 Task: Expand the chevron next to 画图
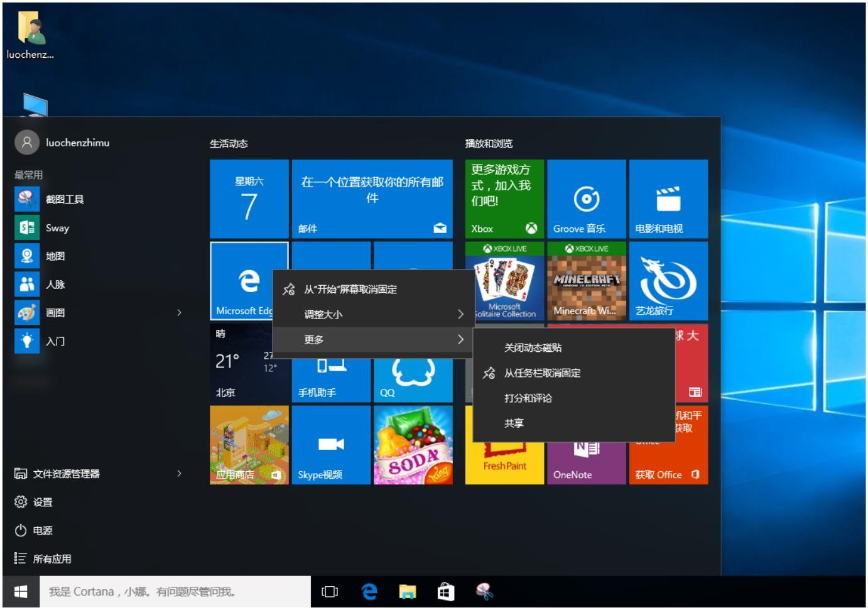point(178,313)
